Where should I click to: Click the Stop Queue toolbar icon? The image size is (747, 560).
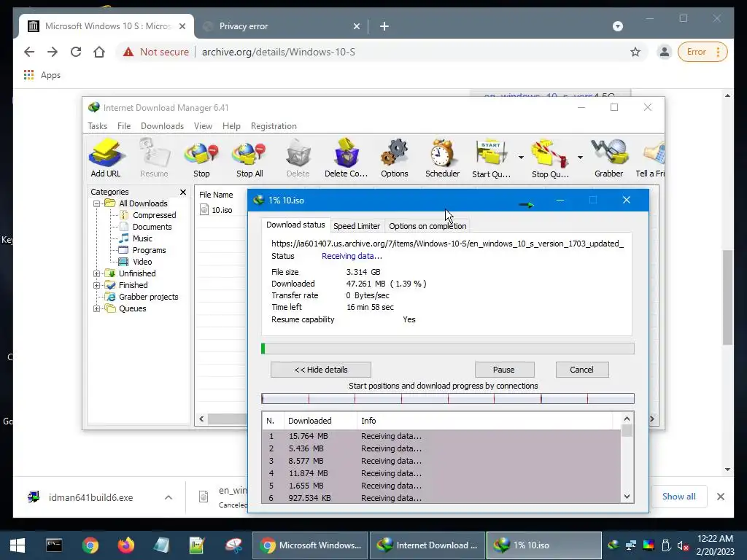[550, 158]
